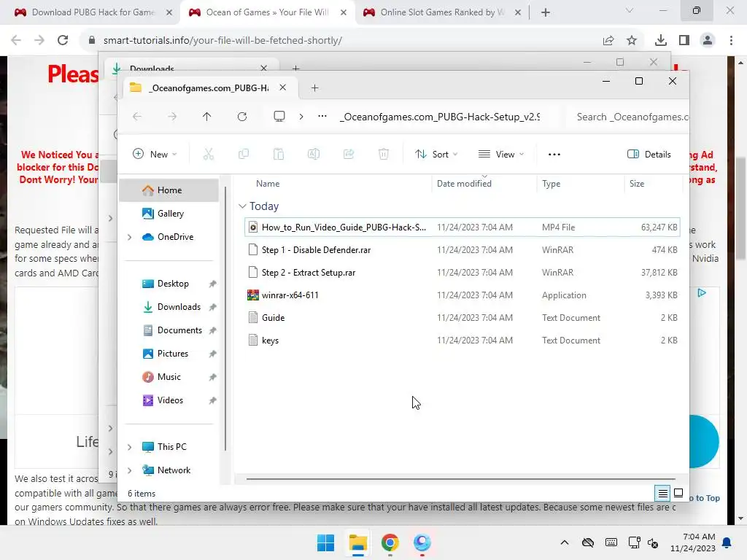Show hidden system tray icons
The height and width of the screenshot is (560, 747).
(x=565, y=542)
